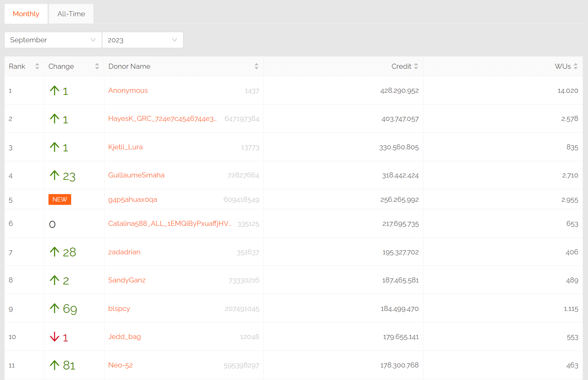This screenshot has width=588, height=380.
Task: Sort by Donor Name arrows icon
Action: 257,66
